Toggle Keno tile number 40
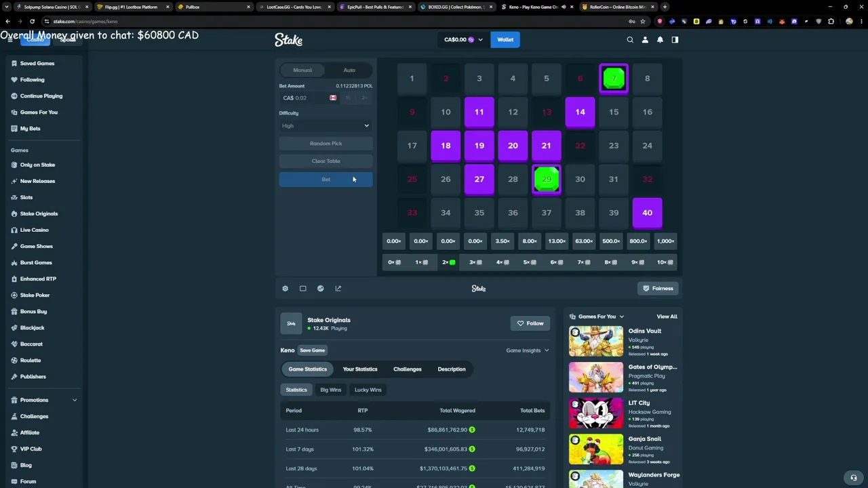This screenshot has height=488, width=868. pyautogui.click(x=648, y=213)
